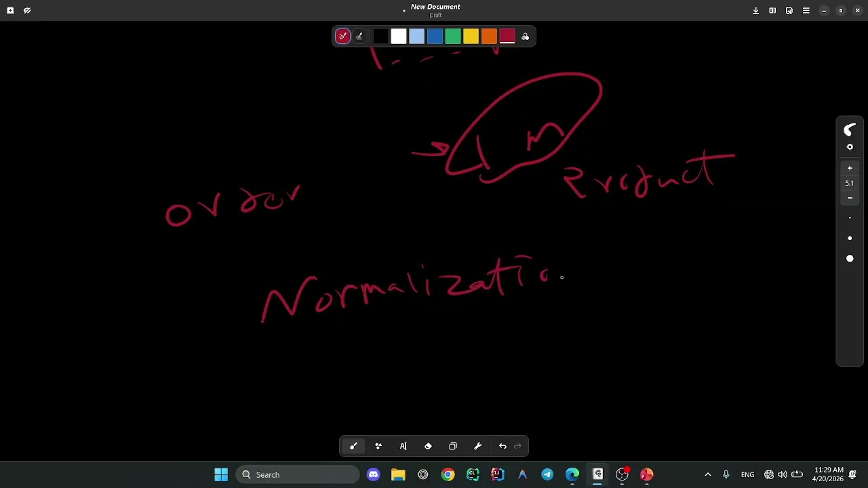Select the Typewriter text tool
The image size is (868, 488).
point(403,446)
